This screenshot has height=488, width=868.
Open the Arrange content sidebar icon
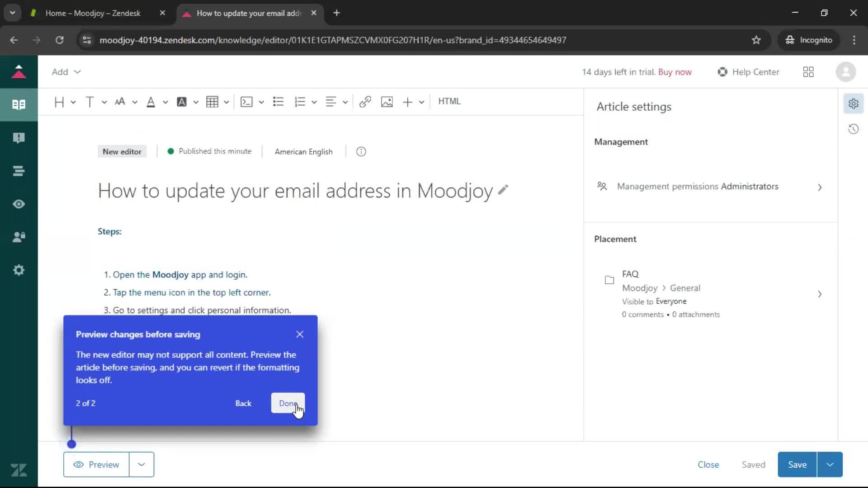coord(19,171)
